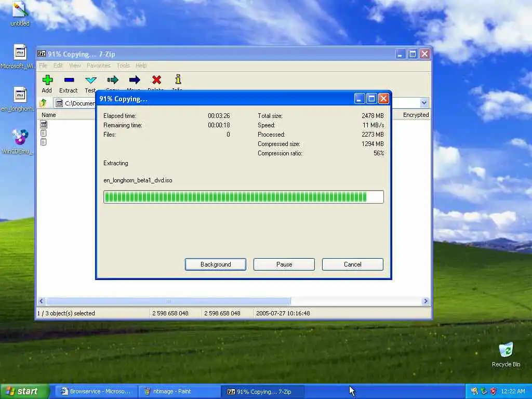This screenshot has height=399, width=532.
Task: Click the Copy toolbar icon in 7-Zip
Action: point(113,80)
